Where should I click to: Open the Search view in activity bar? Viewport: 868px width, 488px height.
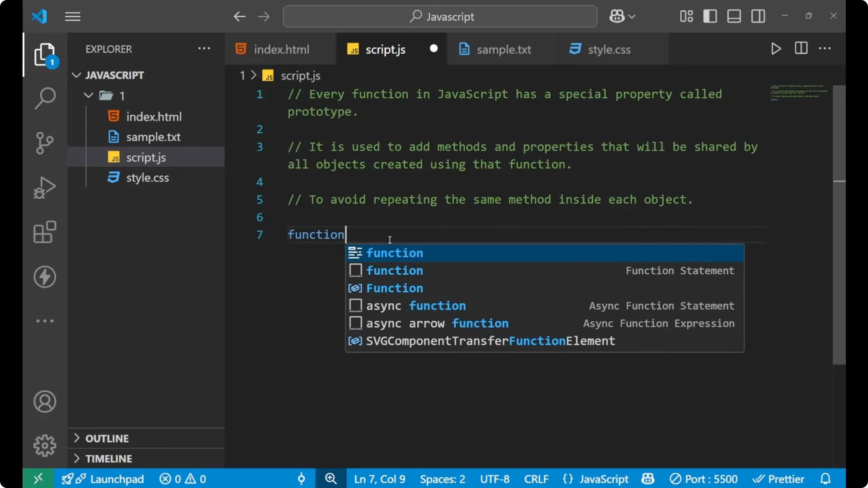[44, 98]
